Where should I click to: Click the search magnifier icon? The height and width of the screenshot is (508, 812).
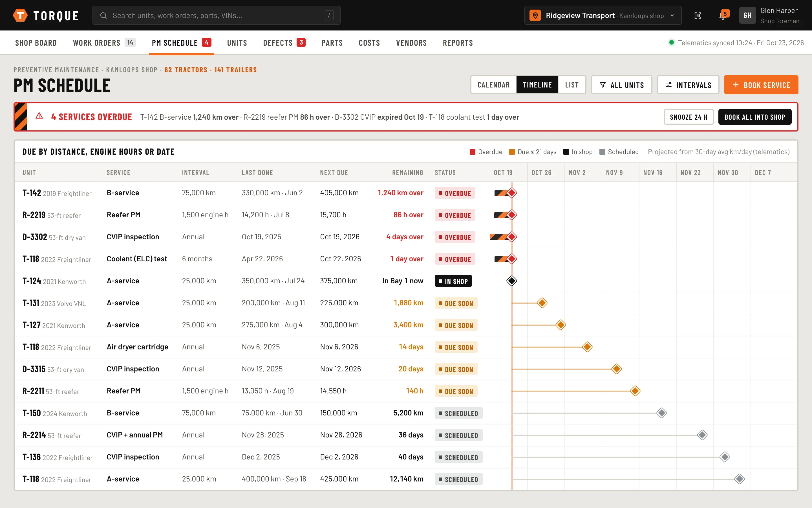(103, 16)
